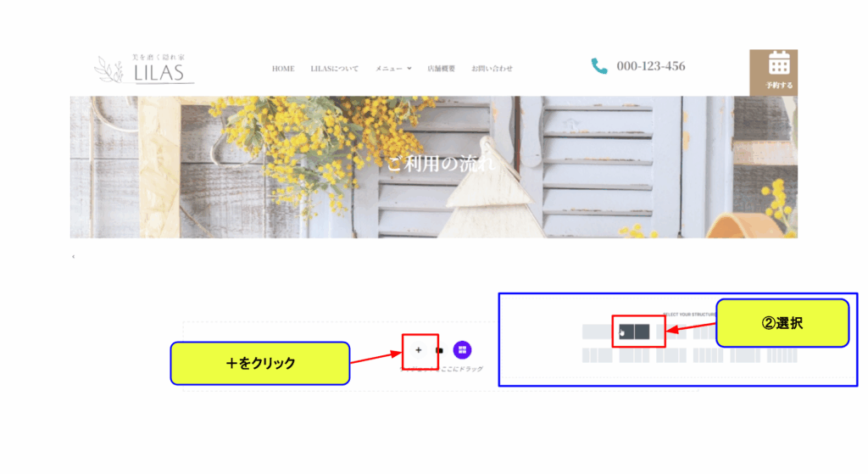Click the purple grid kit icon
The image size is (868, 474).
pos(462,350)
